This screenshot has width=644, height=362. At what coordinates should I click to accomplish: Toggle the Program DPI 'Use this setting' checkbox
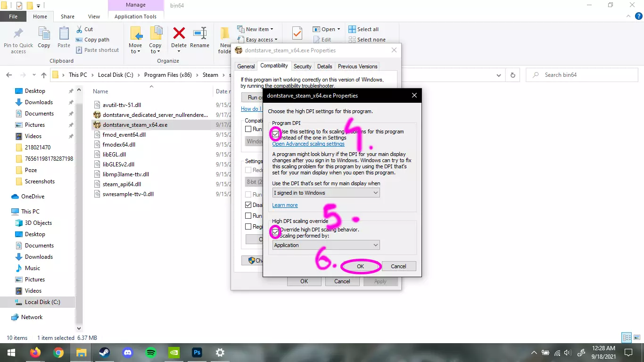(x=275, y=134)
